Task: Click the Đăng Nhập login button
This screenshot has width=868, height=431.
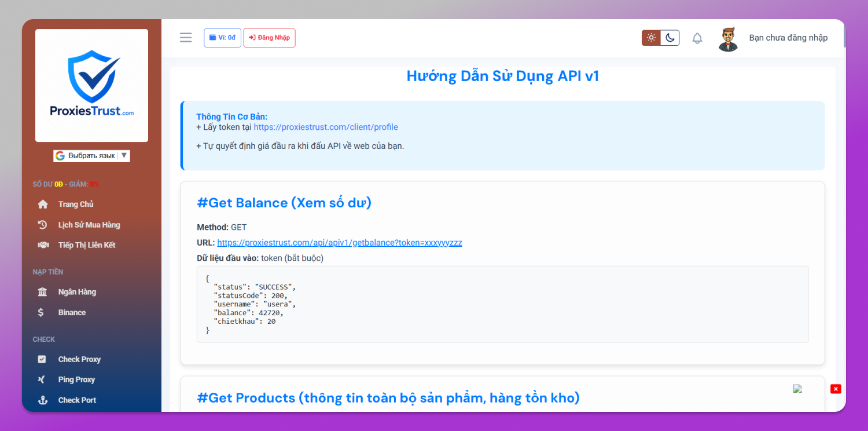Action: 269,38
